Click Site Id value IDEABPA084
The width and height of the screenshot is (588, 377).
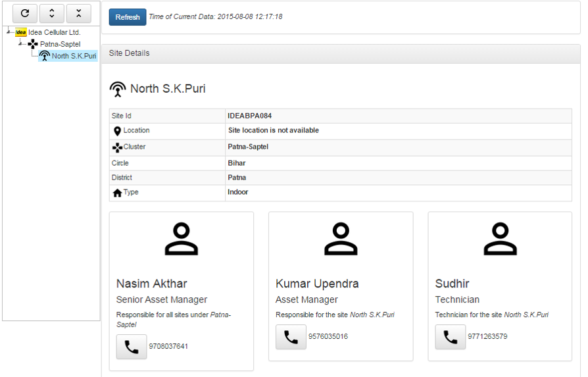pos(249,116)
